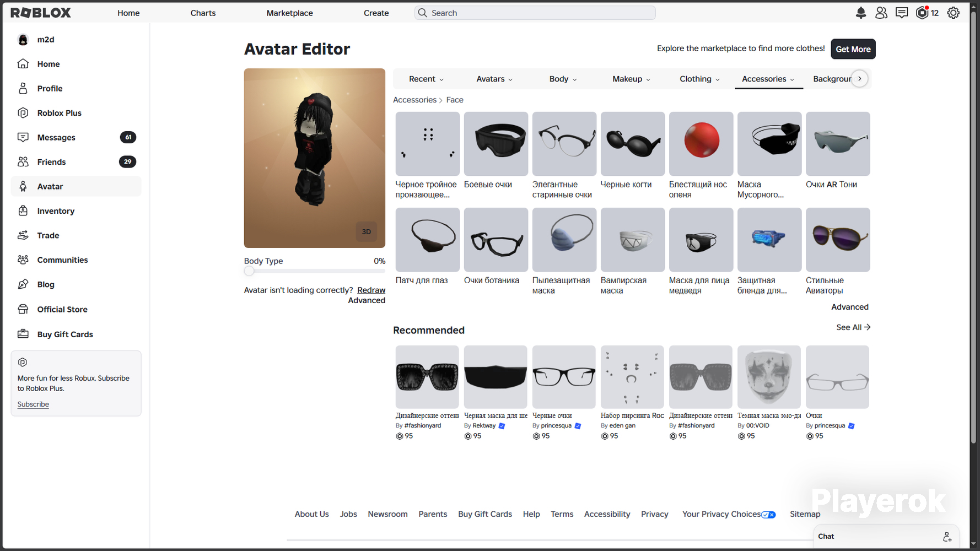Screen dimensions: 980x551
Task: Click See All recommended items
Action: pyautogui.click(x=853, y=327)
